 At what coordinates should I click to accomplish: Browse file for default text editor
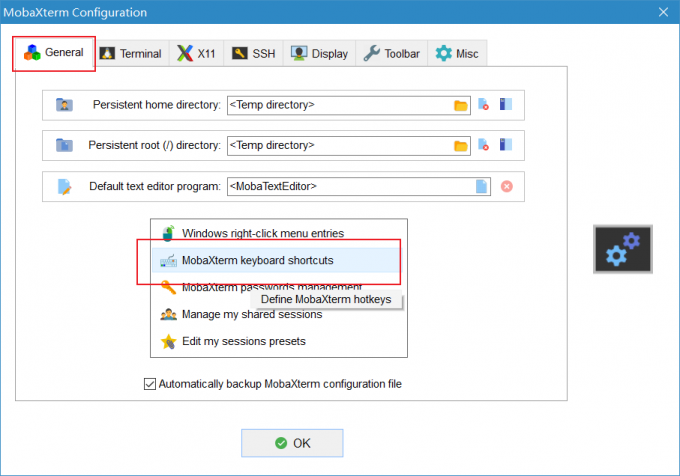tap(481, 186)
